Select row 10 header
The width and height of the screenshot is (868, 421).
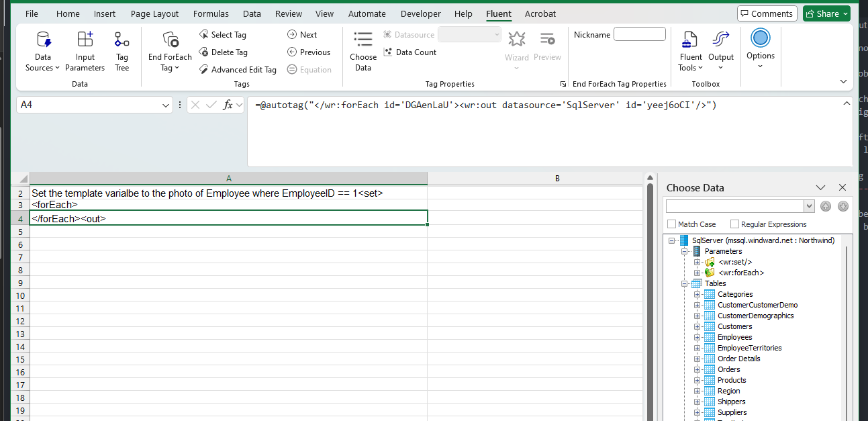(x=20, y=295)
